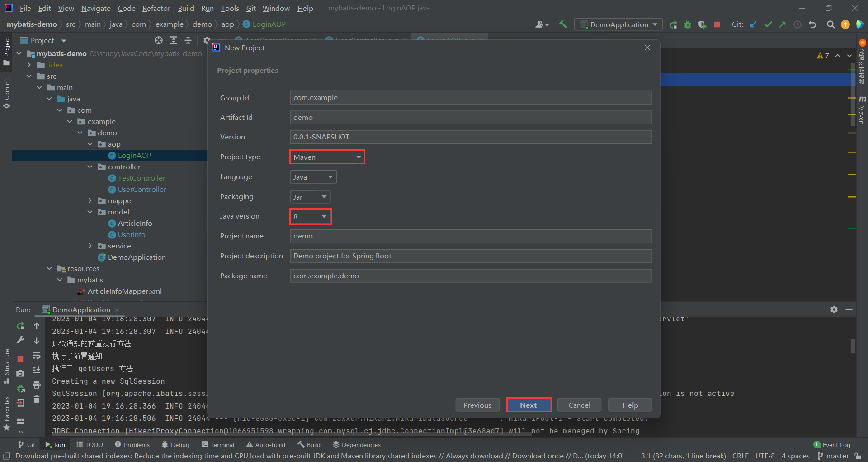The image size is (868, 462).
Task: Run with coverage from the top toolbar
Action: [x=702, y=24]
